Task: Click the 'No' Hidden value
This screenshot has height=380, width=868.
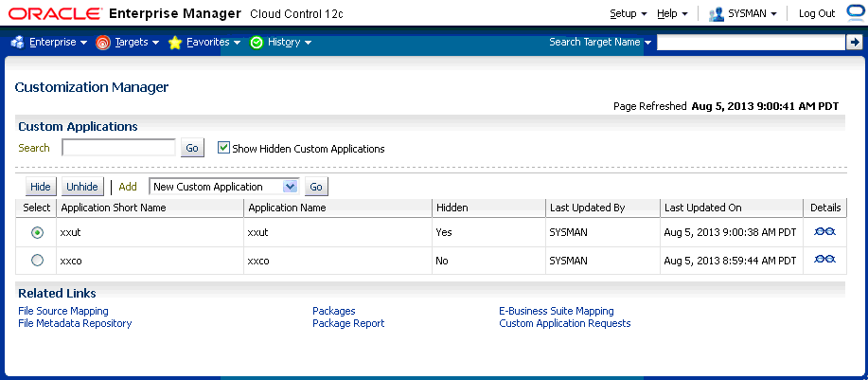Action: pyautogui.click(x=442, y=261)
